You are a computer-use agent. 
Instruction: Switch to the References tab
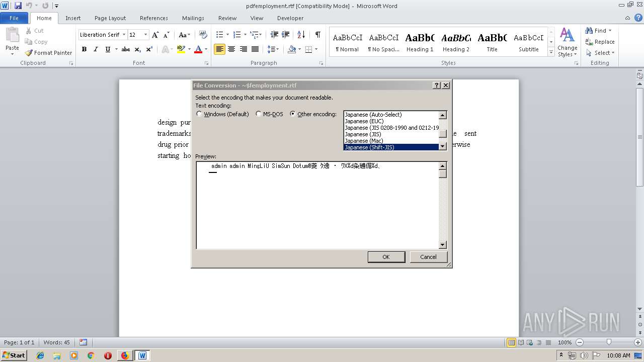pyautogui.click(x=154, y=18)
